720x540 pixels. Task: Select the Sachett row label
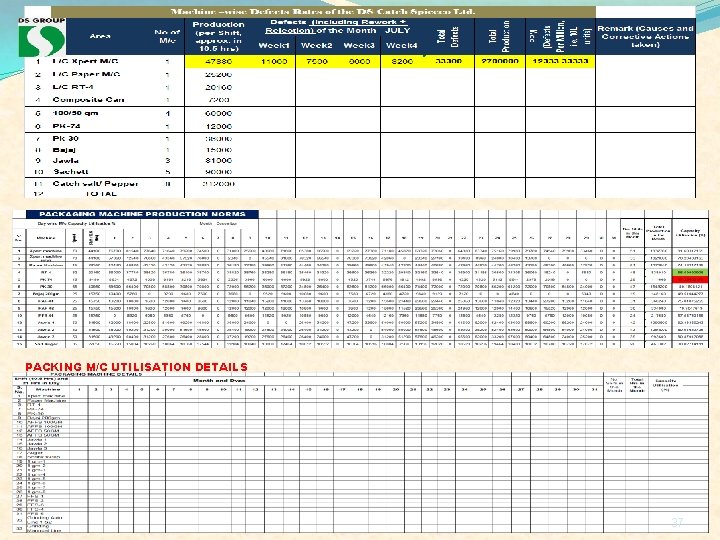70,171
